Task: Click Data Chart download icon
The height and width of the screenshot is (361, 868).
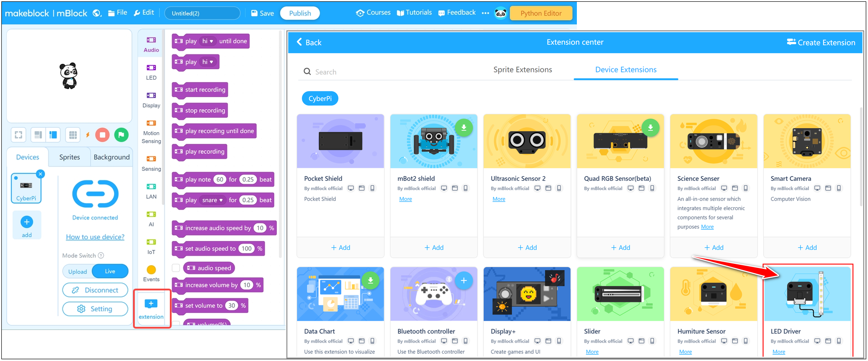Action: click(370, 281)
